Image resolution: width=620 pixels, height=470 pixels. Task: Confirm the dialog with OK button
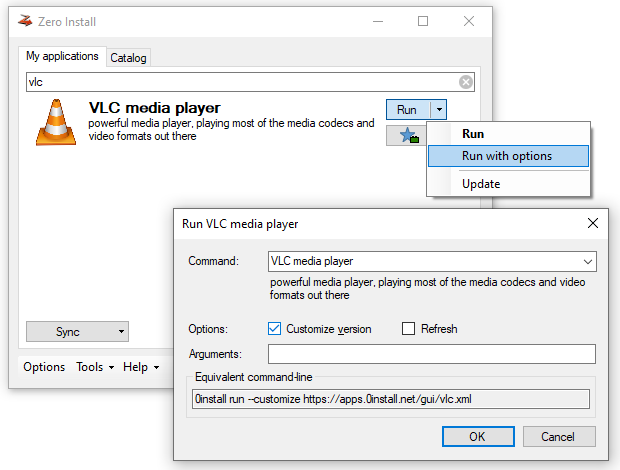478,436
